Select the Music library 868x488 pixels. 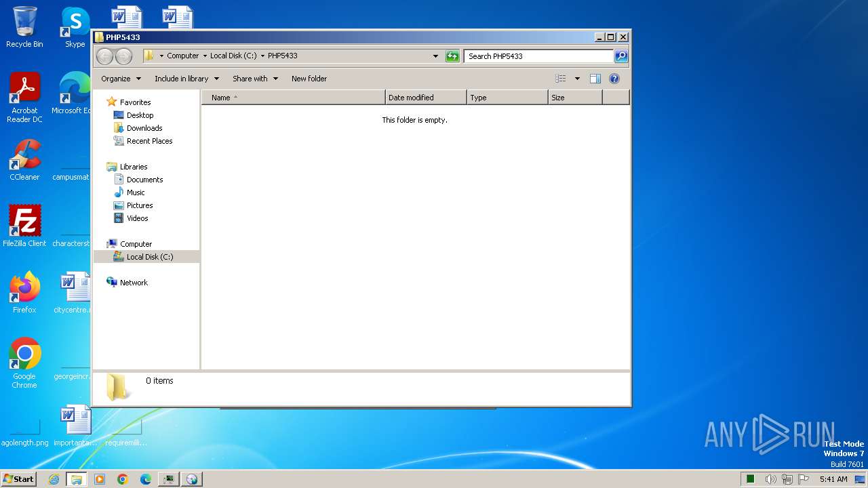(x=136, y=192)
